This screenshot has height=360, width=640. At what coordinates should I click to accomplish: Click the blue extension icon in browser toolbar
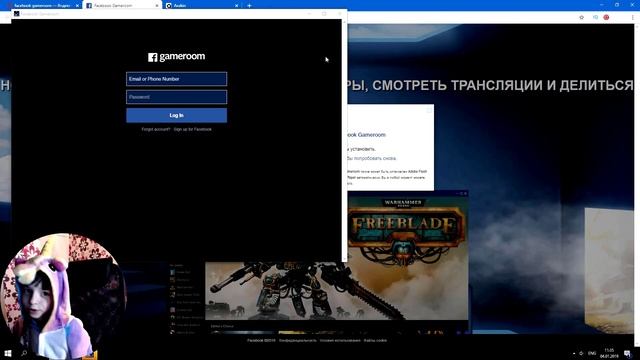[596, 17]
